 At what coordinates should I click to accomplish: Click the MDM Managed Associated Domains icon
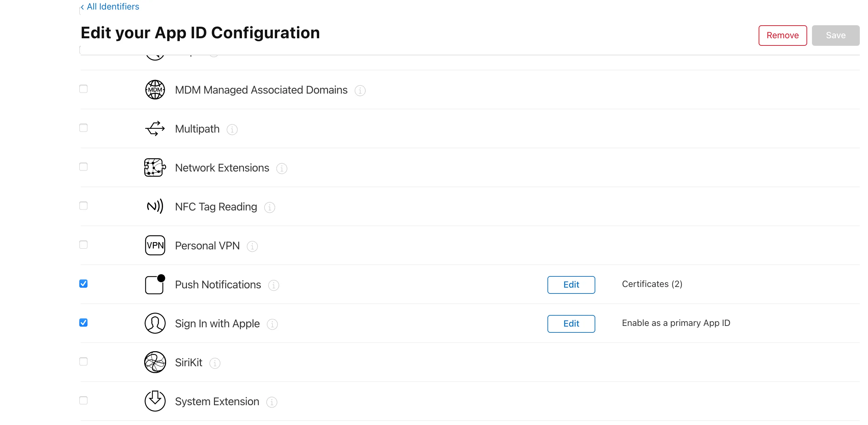[x=154, y=90]
